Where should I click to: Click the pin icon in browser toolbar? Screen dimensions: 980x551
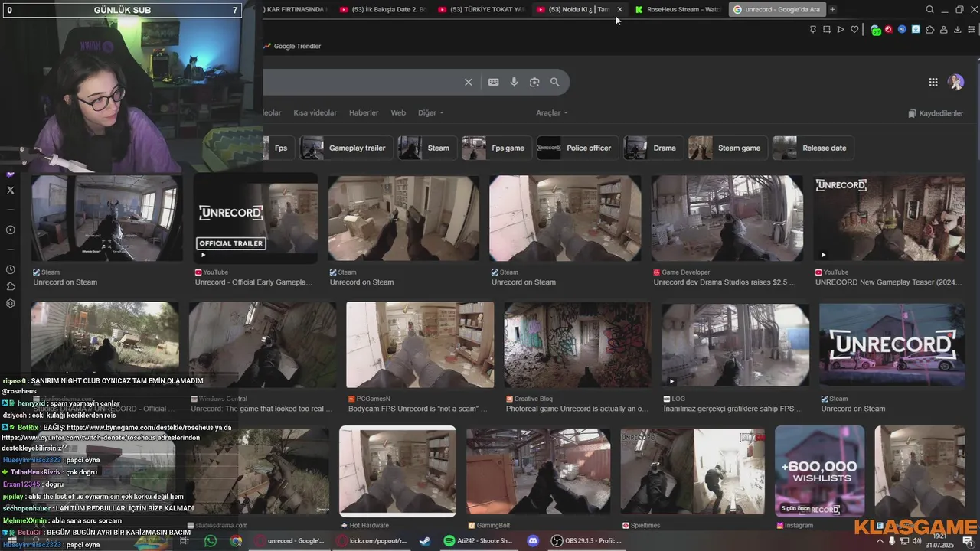[813, 29]
